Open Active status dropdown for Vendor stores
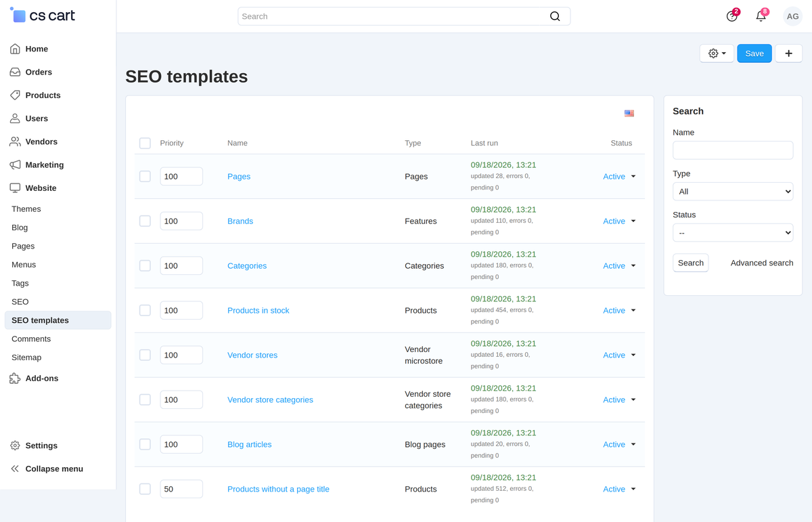 [619, 355]
